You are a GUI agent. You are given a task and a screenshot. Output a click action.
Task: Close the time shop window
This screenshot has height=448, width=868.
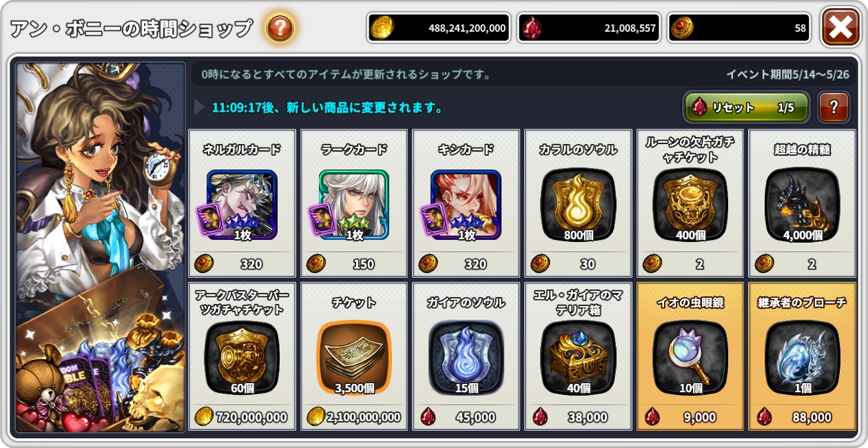tap(840, 28)
